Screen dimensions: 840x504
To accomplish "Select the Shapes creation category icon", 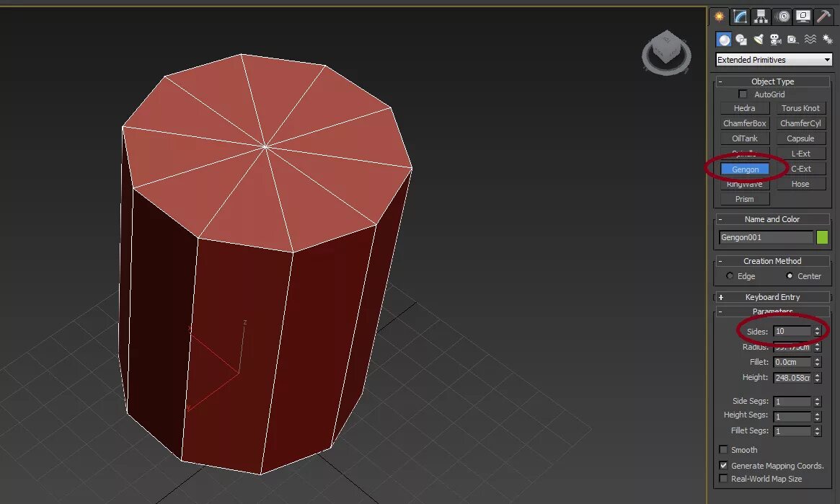I will pos(741,40).
